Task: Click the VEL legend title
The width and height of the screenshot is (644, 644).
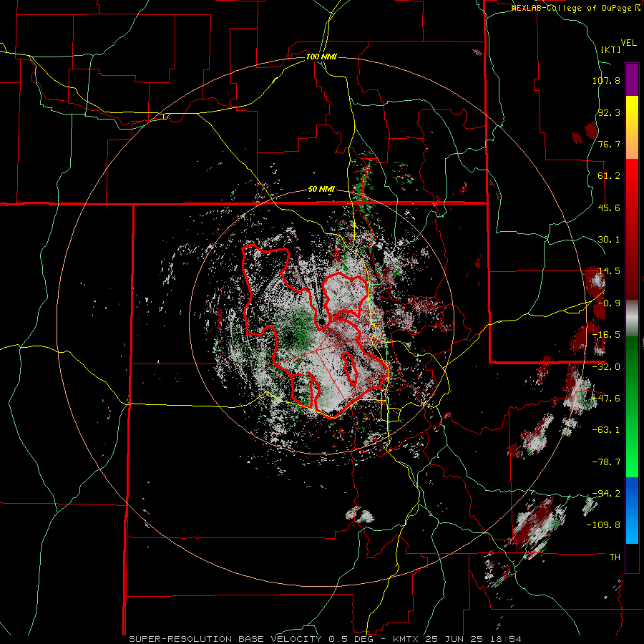Action: tap(629, 43)
